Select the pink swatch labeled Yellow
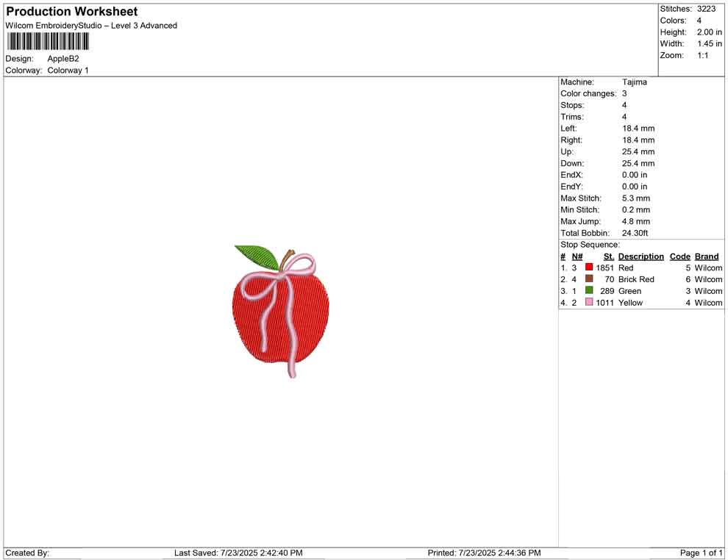 589,301
